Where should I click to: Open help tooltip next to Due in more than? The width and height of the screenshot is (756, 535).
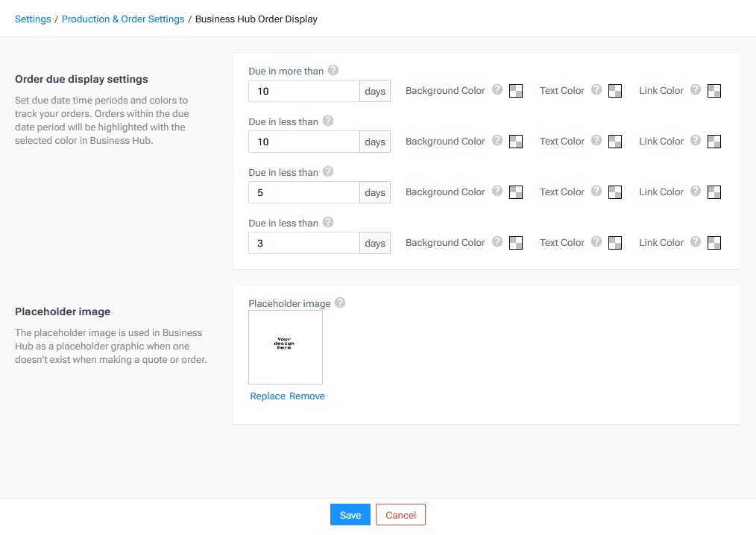point(333,71)
